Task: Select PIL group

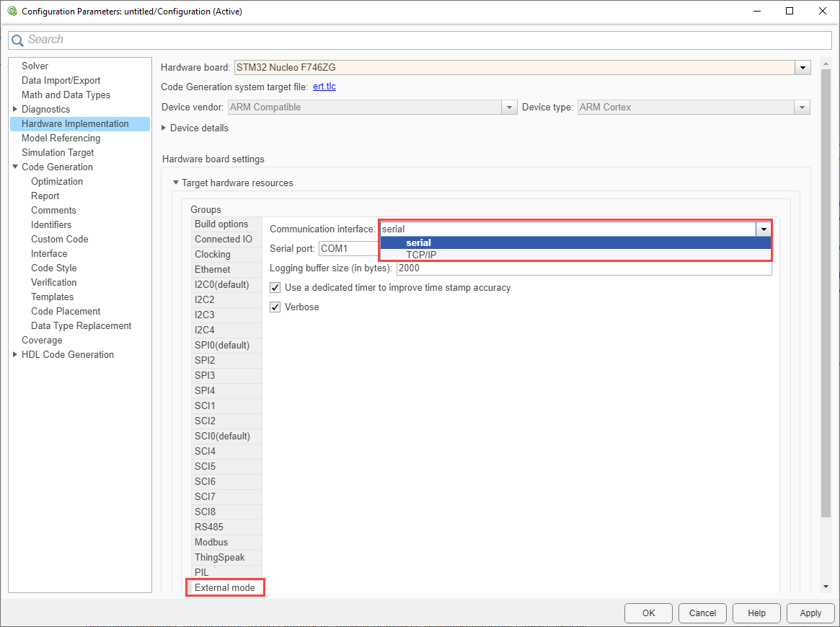Action: (226, 572)
